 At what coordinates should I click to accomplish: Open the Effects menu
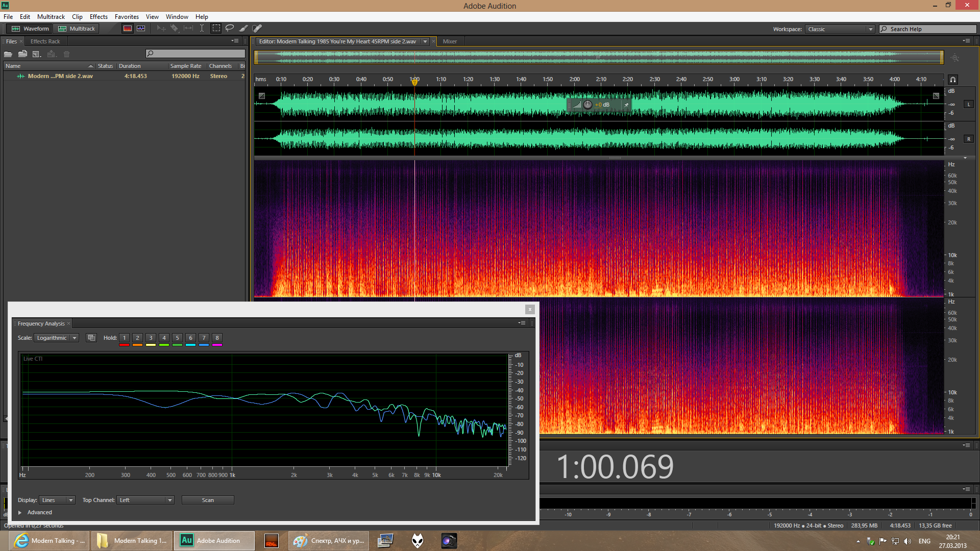click(x=99, y=17)
